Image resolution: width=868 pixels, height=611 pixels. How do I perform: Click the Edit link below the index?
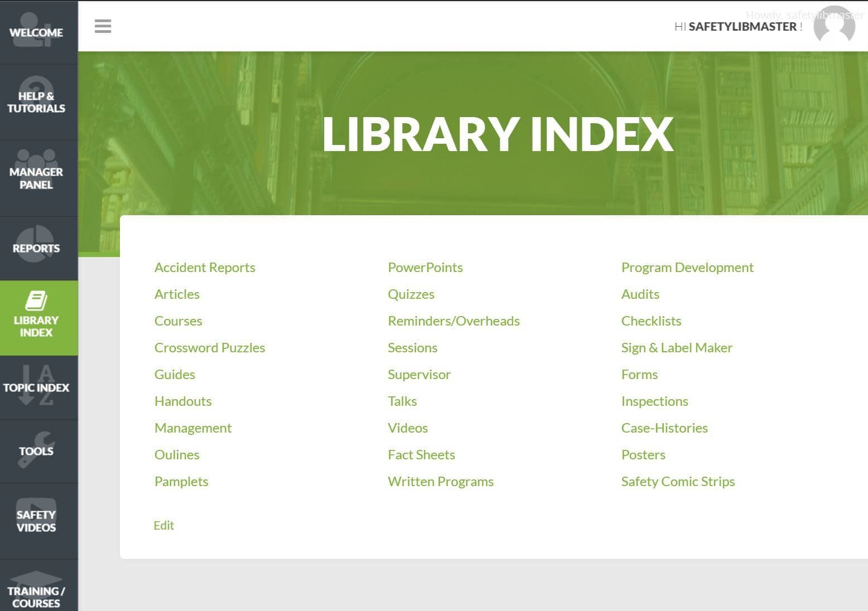[164, 525]
